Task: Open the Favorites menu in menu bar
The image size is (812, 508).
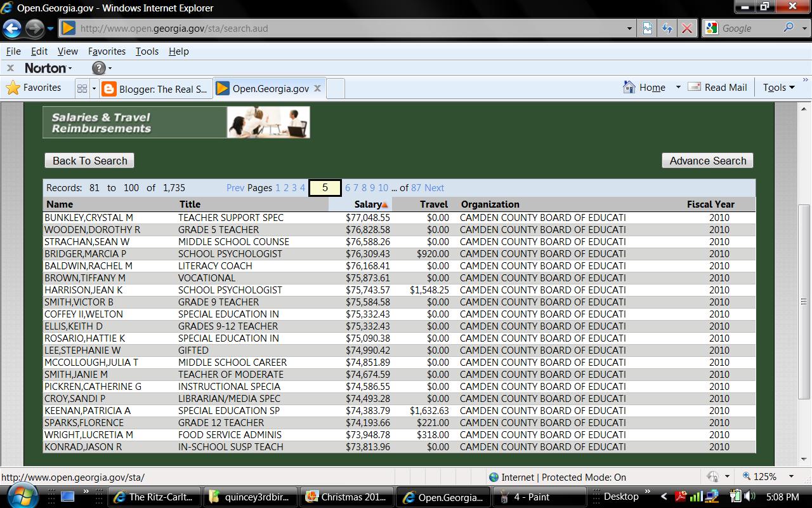Action: point(107,51)
